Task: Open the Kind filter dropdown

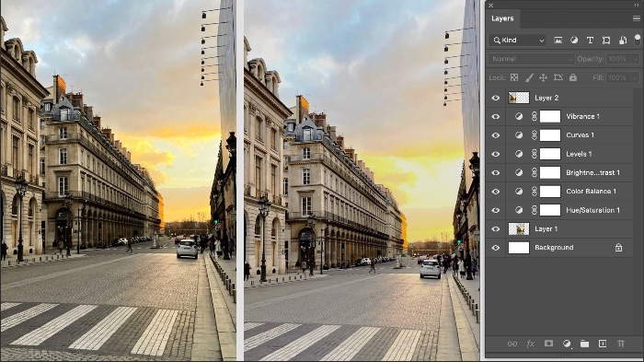Action: click(518, 41)
